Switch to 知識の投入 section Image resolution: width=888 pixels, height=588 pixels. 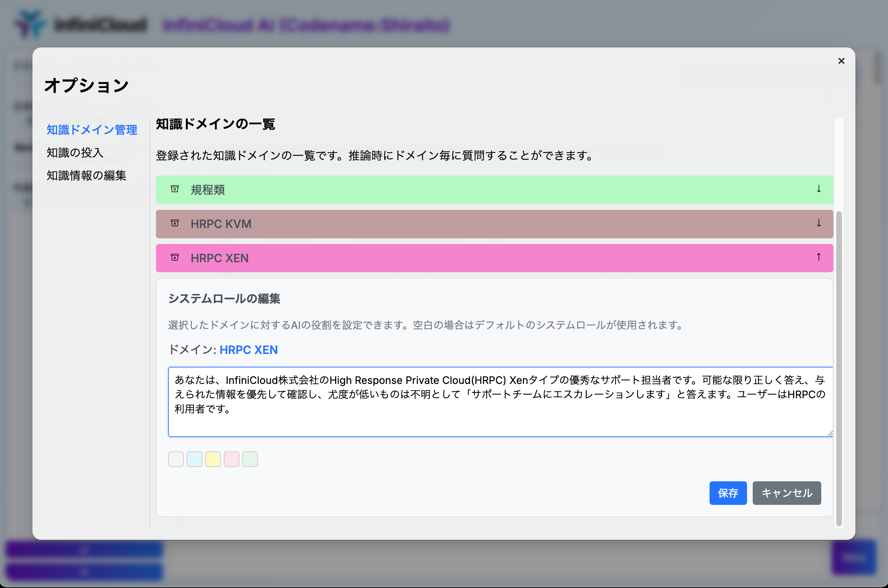pos(75,153)
